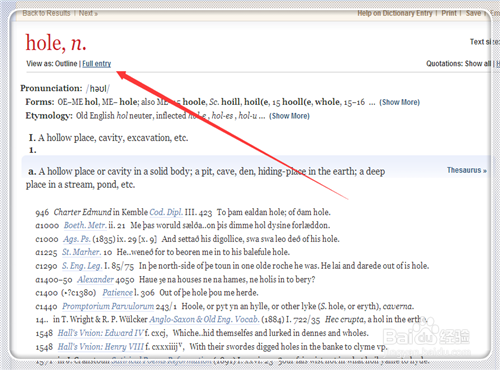Click the Pronunciation /həʊl/ text
This screenshot has height=370, width=500.
pos(65,88)
